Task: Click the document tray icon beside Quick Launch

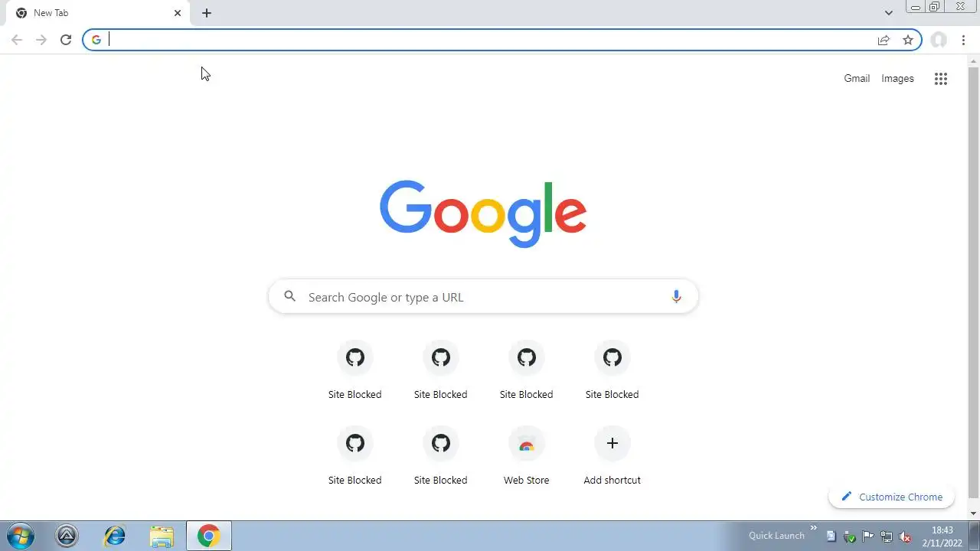Action: (x=831, y=536)
